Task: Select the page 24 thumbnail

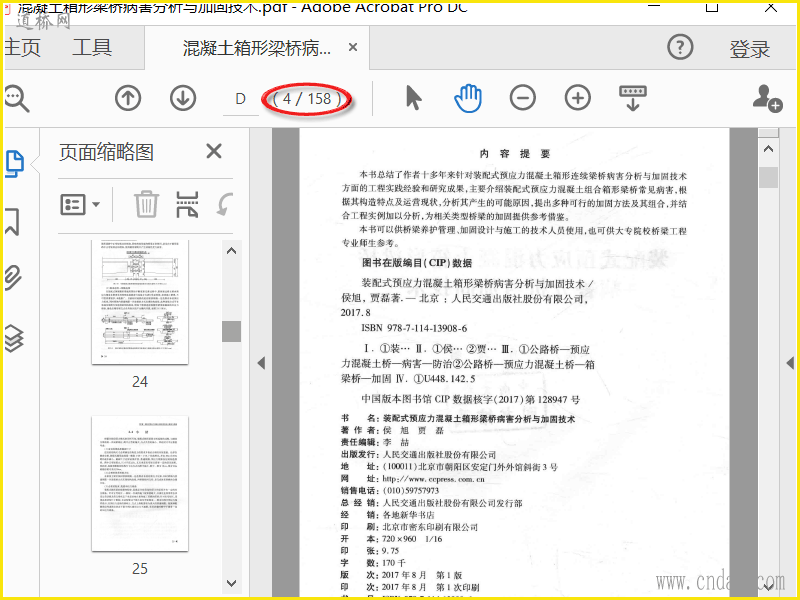Action: [x=140, y=302]
